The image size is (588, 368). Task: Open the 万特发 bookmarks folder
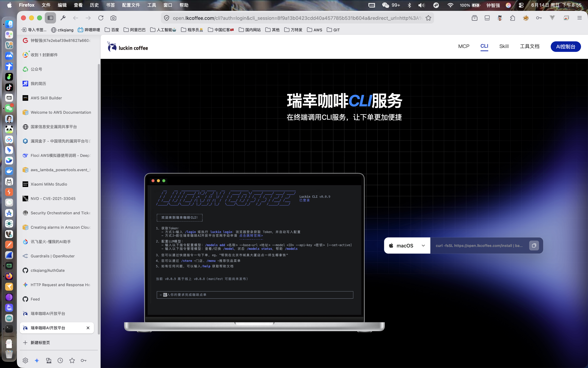pos(293,30)
